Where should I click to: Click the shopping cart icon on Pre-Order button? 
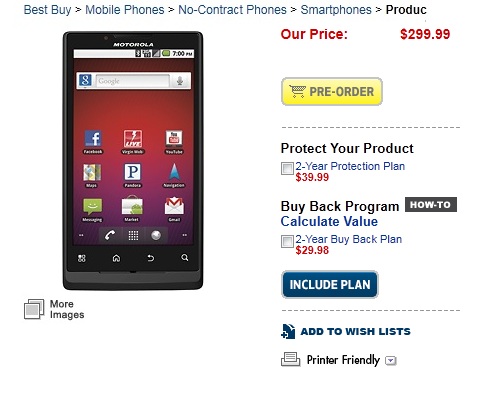click(297, 91)
